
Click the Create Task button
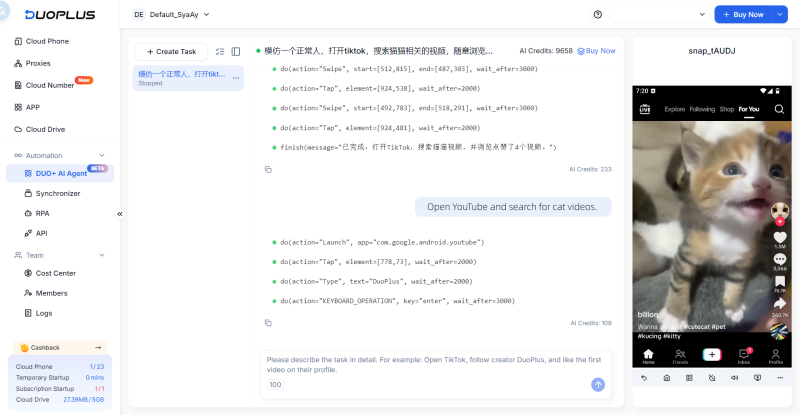pyautogui.click(x=171, y=51)
